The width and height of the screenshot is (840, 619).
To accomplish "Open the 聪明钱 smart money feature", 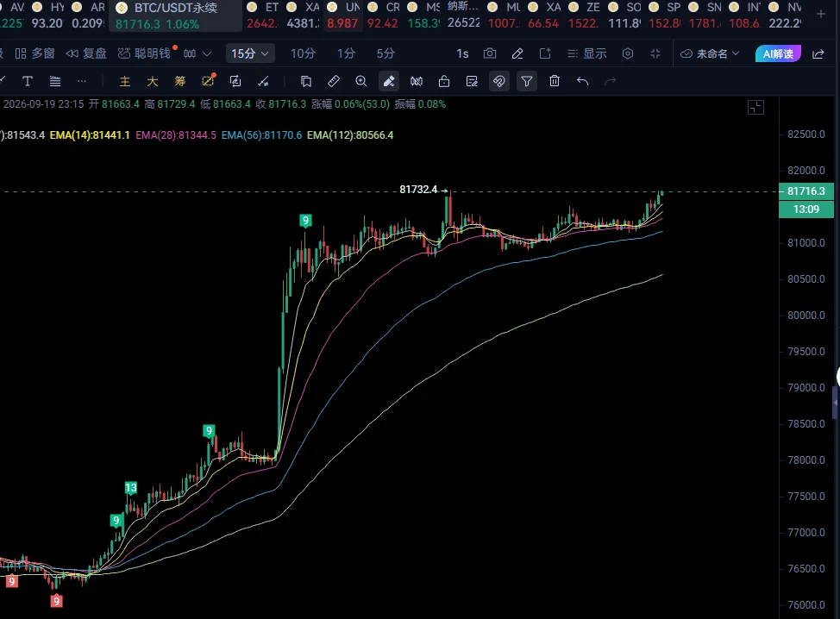I will pos(145,53).
